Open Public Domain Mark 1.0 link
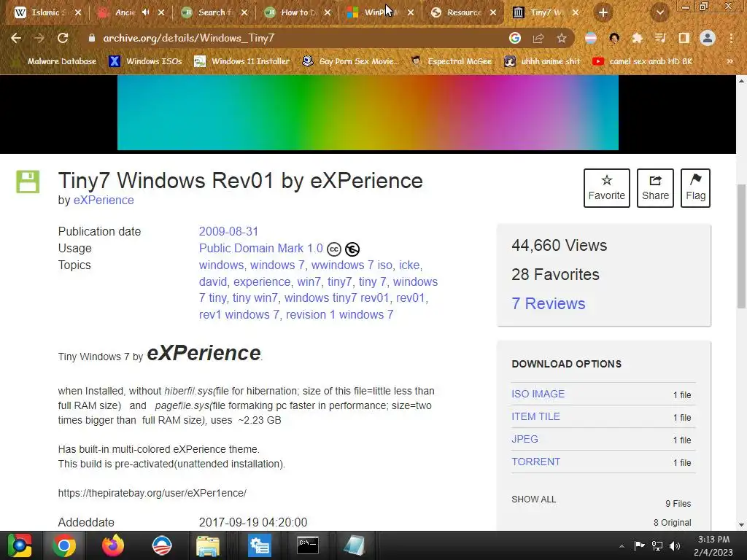The image size is (747, 560). point(261,248)
